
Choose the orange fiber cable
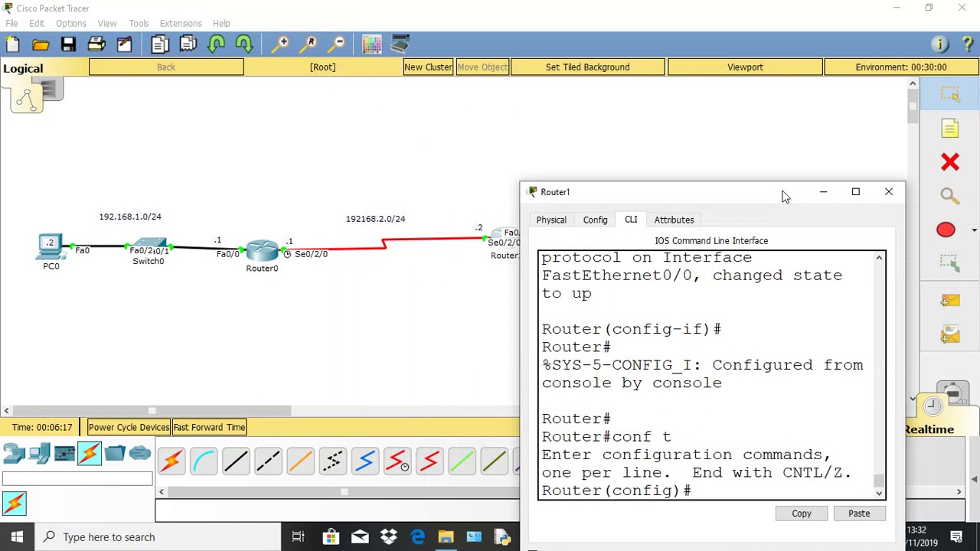click(x=300, y=461)
